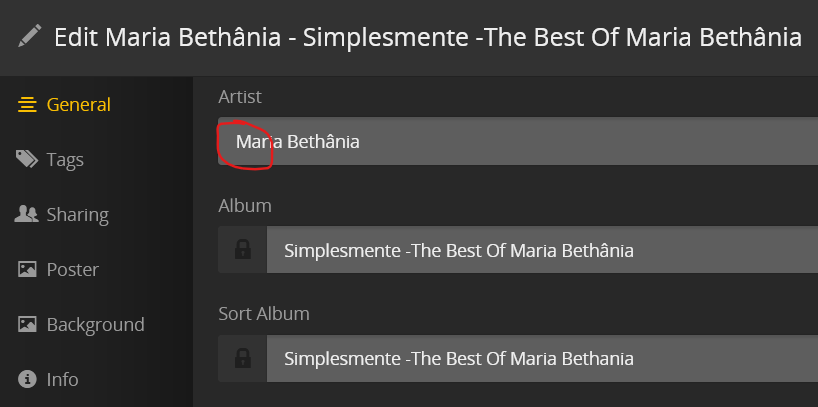Open the Tags tab
The width and height of the screenshot is (818, 407).
coord(65,159)
